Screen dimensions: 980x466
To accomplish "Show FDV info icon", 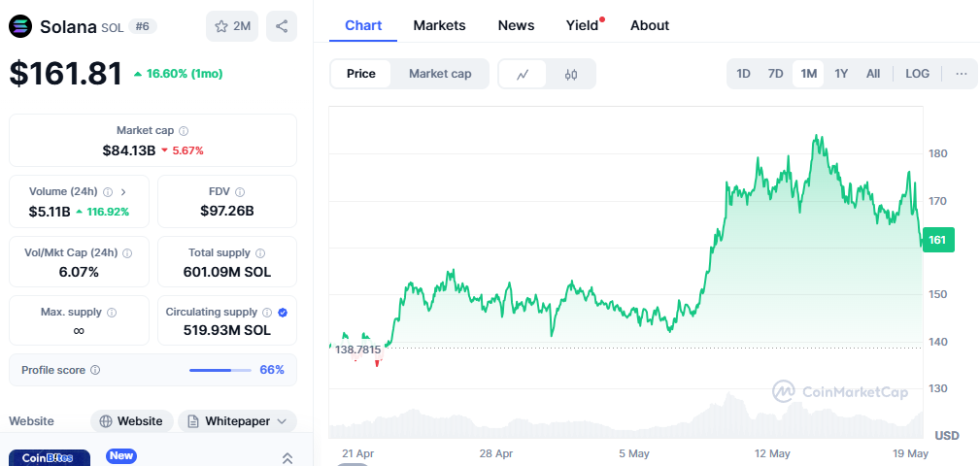I will tap(240, 192).
